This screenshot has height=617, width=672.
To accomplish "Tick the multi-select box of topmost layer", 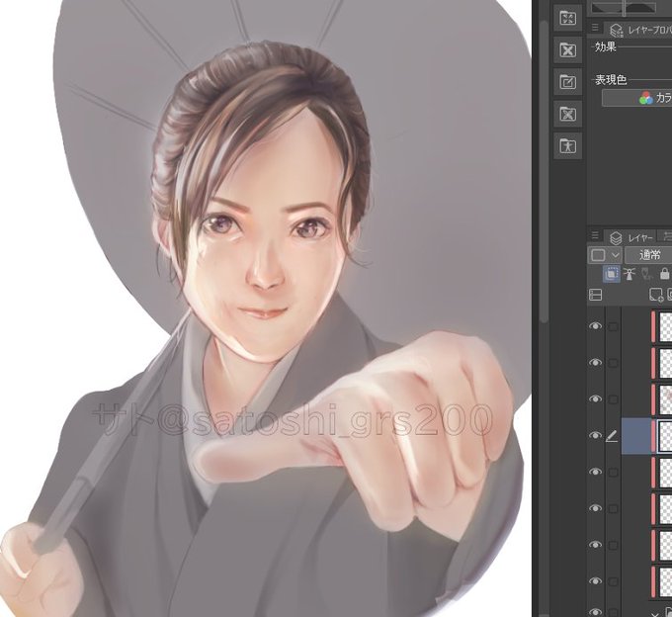I will pyautogui.click(x=614, y=326).
